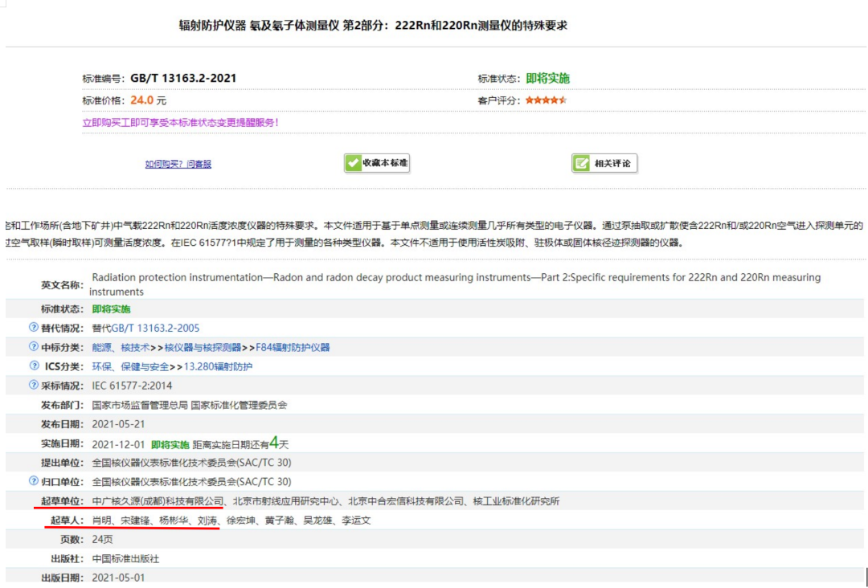868x588 pixels.
Task: Click the help icon beside 中标分类
Action: pos(34,346)
